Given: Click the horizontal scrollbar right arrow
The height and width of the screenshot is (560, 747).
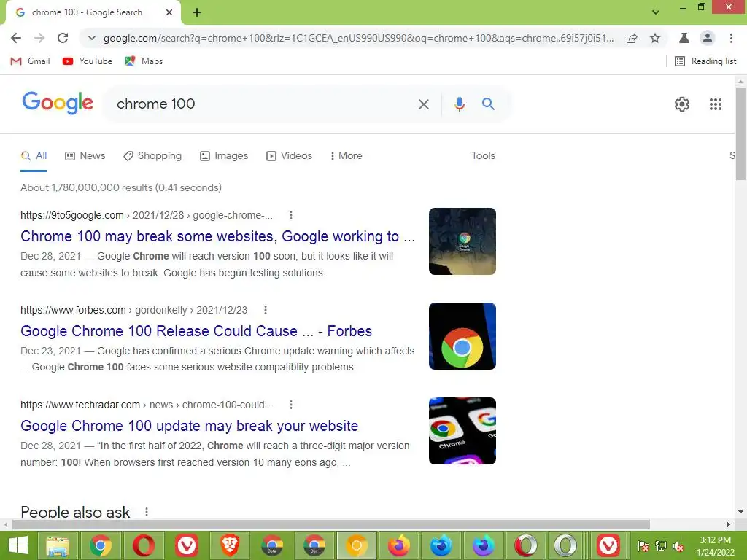Looking at the screenshot, I should (x=729, y=524).
